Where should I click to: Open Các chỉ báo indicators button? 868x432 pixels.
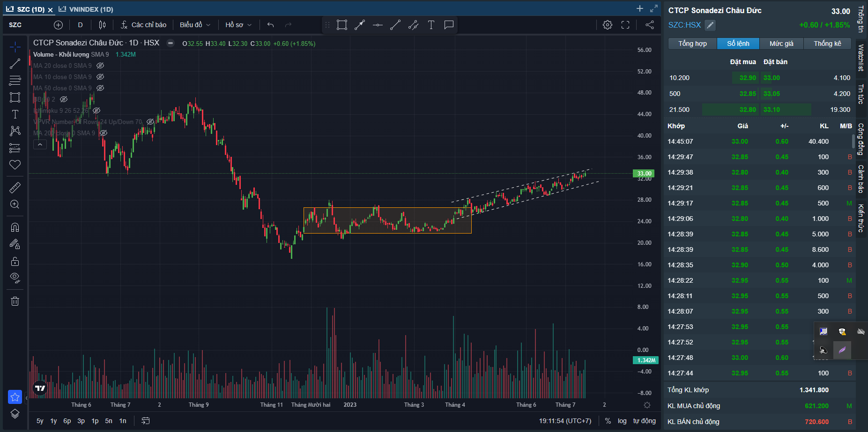pos(143,25)
